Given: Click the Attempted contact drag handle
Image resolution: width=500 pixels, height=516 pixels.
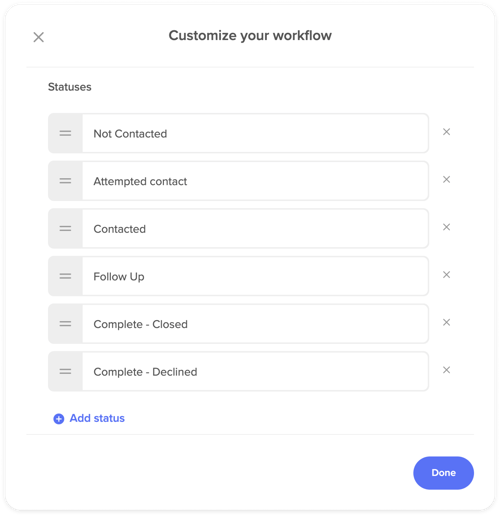Looking at the screenshot, I should coord(65,181).
